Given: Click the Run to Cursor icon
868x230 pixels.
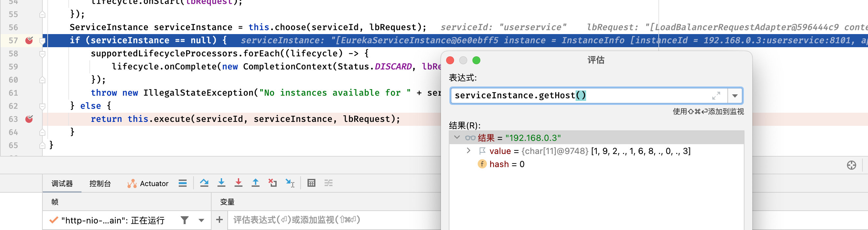Looking at the screenshot, I should point(290,183).
